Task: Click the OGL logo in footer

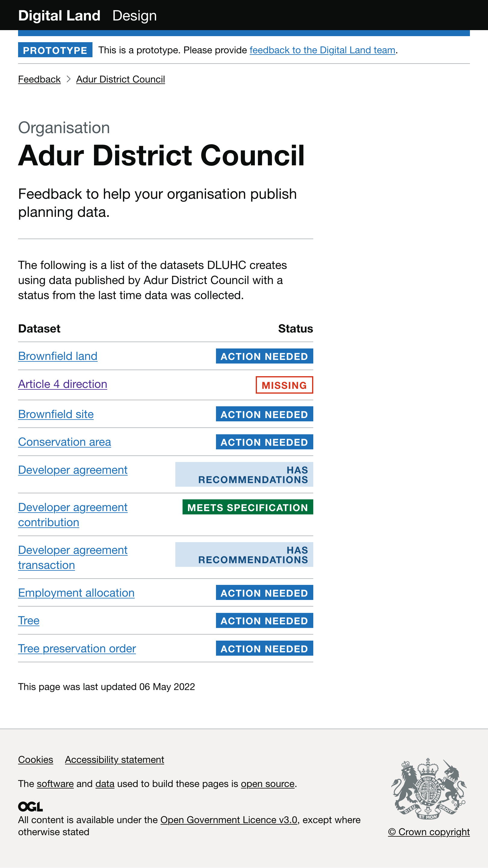Action: tap(30, 807)
